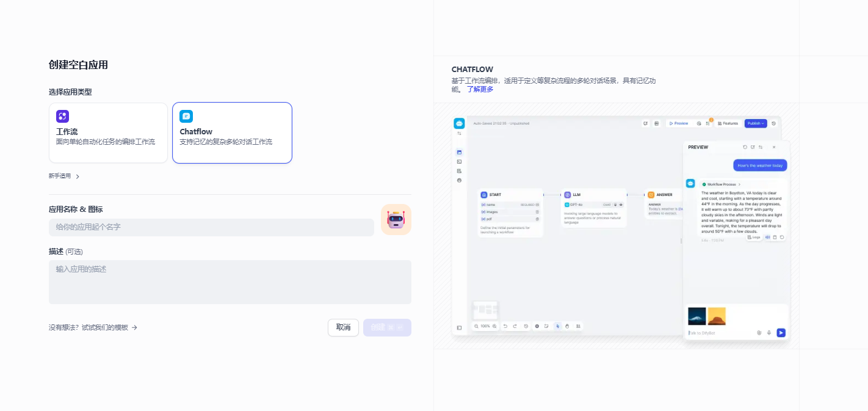868x411 pixels.
Task: Click the 创建 create button
Action: [387, 327]
